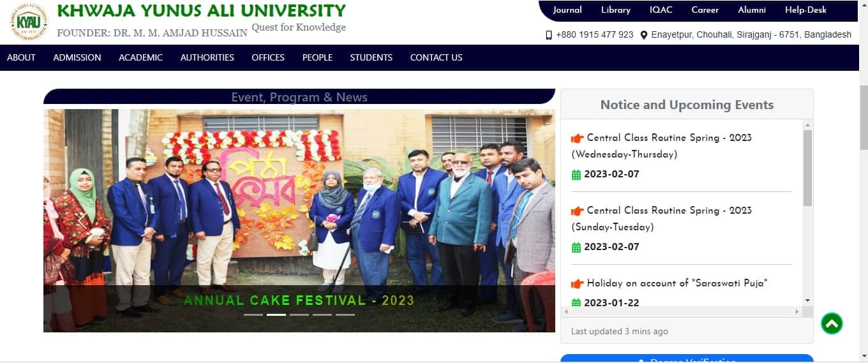Open the Library link

616,10
